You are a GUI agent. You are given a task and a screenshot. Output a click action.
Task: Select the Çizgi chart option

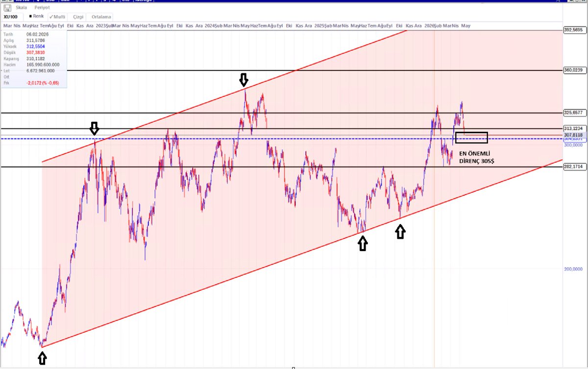[x=78, y=17]
